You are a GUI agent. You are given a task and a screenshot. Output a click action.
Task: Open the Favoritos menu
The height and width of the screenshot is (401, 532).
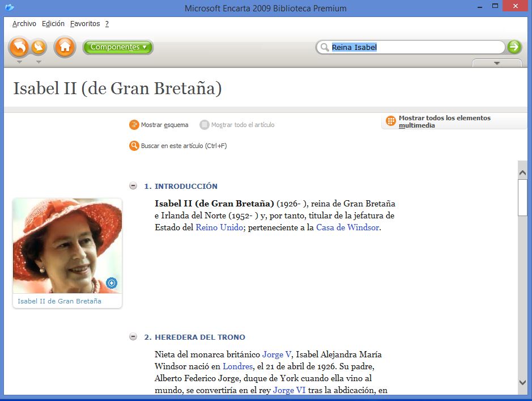[85, 24]
